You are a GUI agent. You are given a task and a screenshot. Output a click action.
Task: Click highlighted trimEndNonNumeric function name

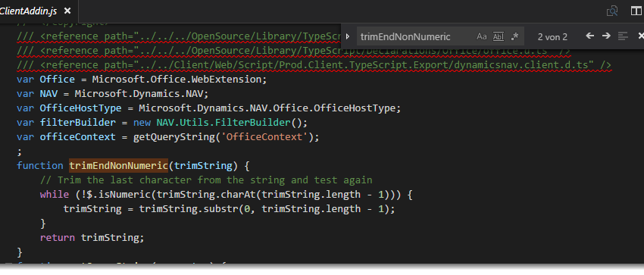point(119,166)
